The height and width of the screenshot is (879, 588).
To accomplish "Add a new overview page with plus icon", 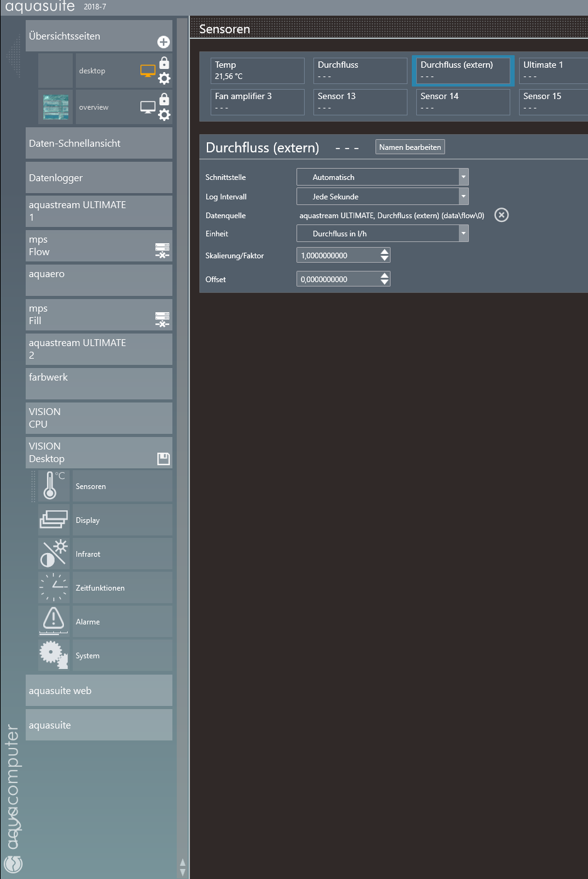I will (x=164, y=42).
